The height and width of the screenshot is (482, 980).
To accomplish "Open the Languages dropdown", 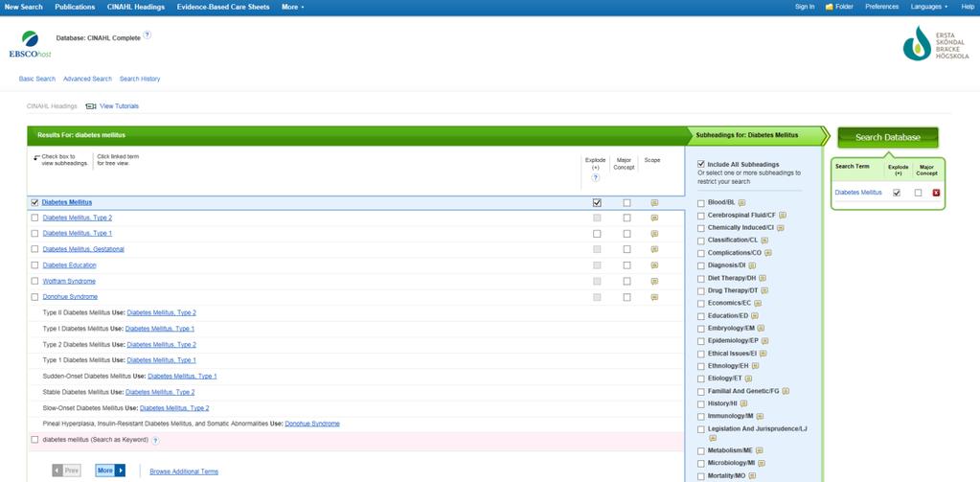I will 929,7.
